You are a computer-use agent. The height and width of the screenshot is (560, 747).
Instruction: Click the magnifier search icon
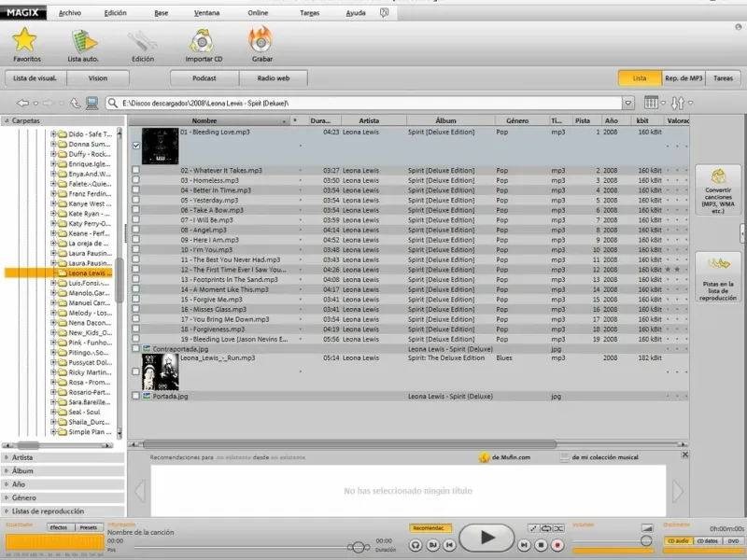(112, 103)
